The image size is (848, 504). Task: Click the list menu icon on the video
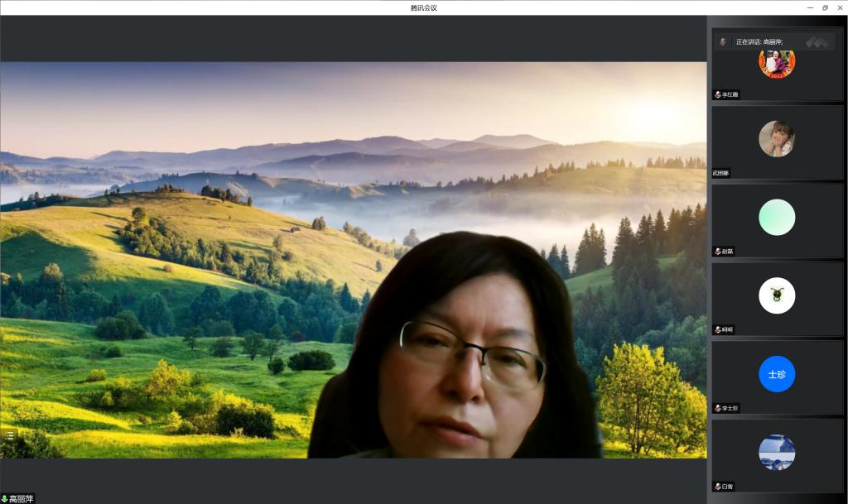click(x=10, y=434)
